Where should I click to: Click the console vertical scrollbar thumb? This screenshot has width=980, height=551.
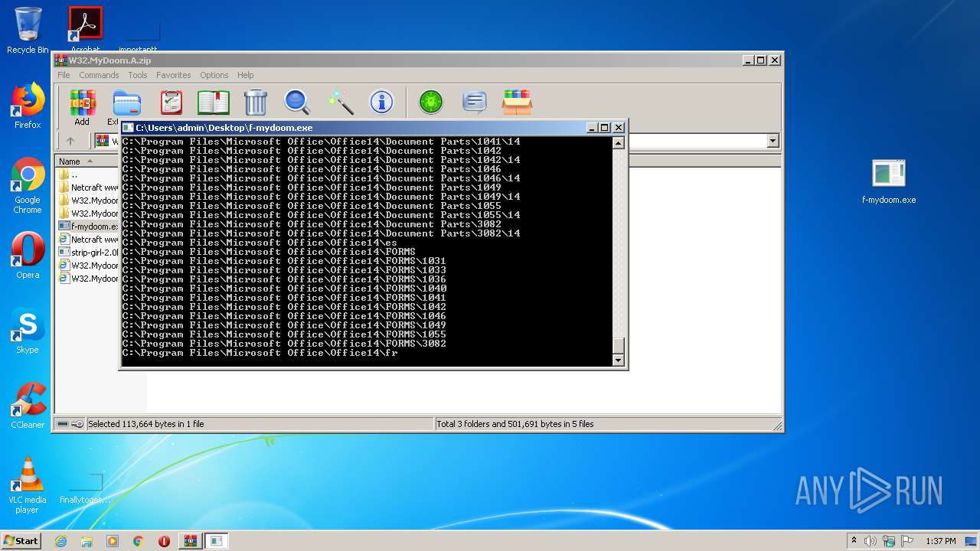tap(619, 346)
